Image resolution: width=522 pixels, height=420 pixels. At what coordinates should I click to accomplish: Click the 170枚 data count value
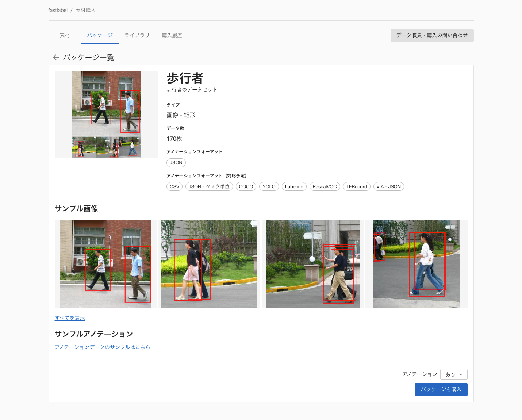(174, 139)
